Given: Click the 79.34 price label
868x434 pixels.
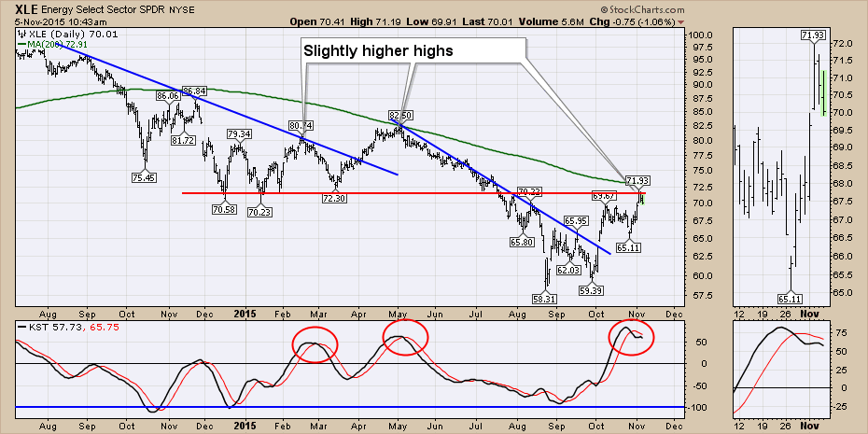Looking at the screenshot, I should (x=239, y=134).
